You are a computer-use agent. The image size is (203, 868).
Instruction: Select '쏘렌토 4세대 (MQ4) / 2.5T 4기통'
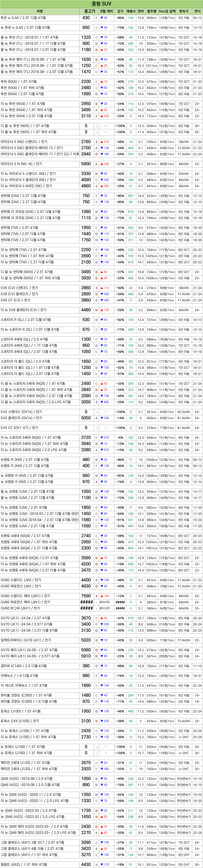25,536
